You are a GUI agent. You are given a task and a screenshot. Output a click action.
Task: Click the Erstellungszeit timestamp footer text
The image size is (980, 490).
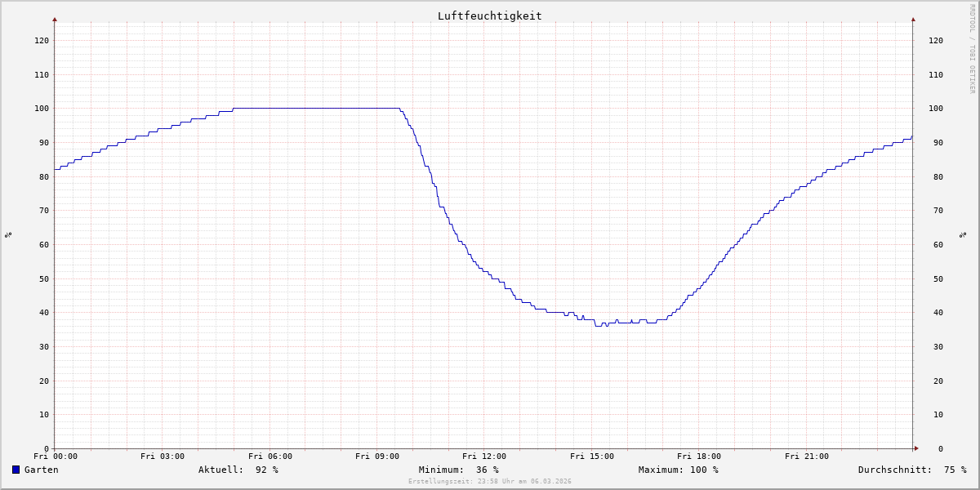(490, 482)
